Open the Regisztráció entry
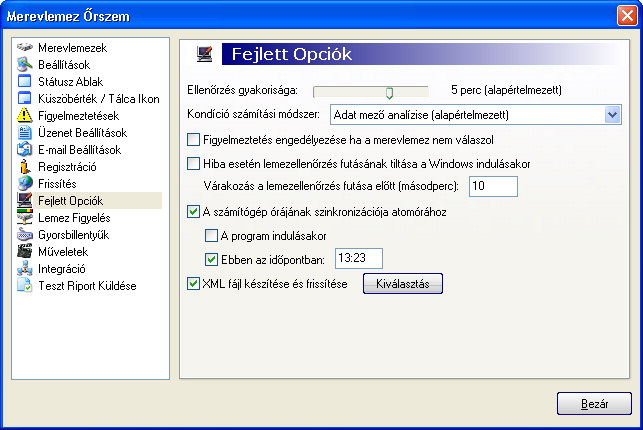This screenshot has height=430, width=643. pyautogui.click(x=67, y=167)
